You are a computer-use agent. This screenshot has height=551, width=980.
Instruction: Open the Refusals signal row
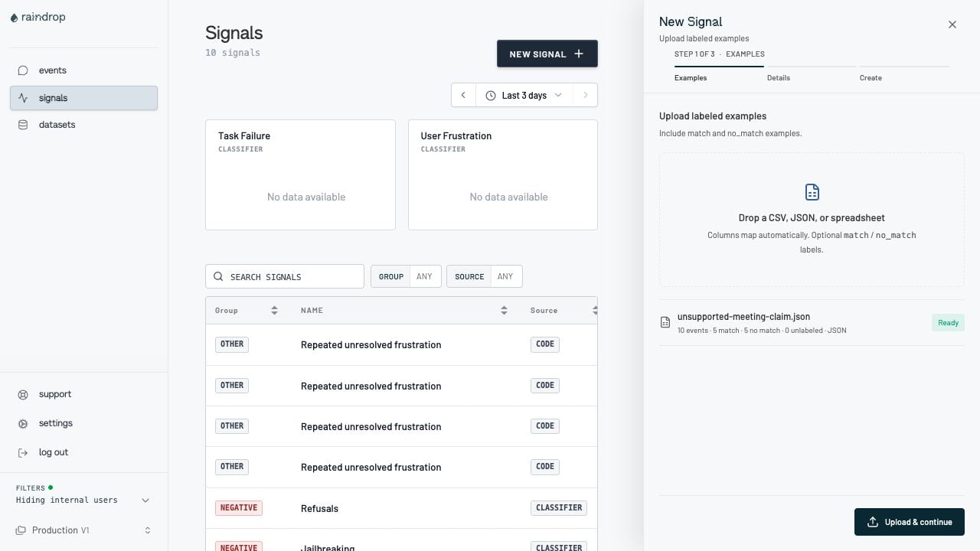[401, 508]
